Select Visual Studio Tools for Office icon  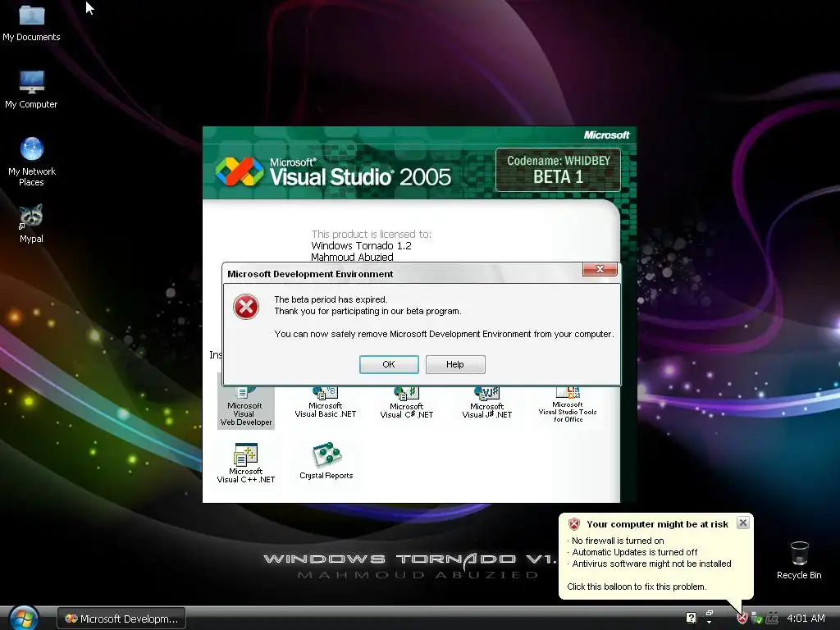pyautogui.click(x=568, y=405)
